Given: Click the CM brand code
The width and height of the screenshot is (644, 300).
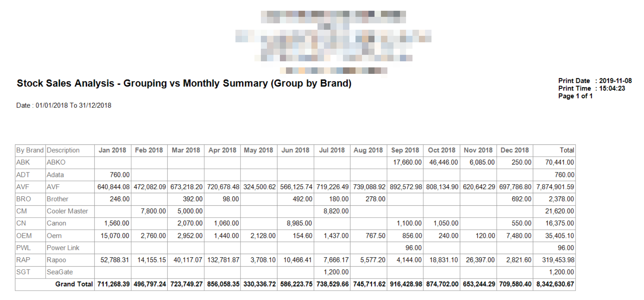Looking at the screenshot, I should [x=22, y=211].
